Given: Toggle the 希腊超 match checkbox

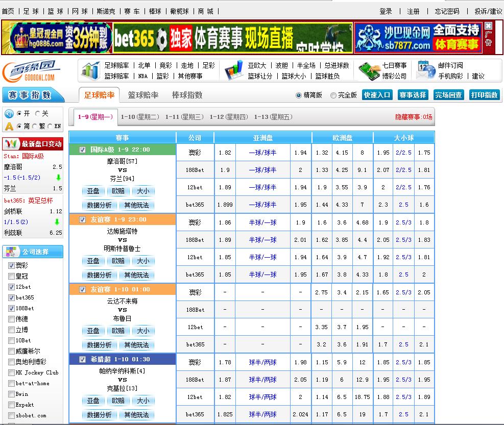Looking at the screenshot, I should [82, 360].
